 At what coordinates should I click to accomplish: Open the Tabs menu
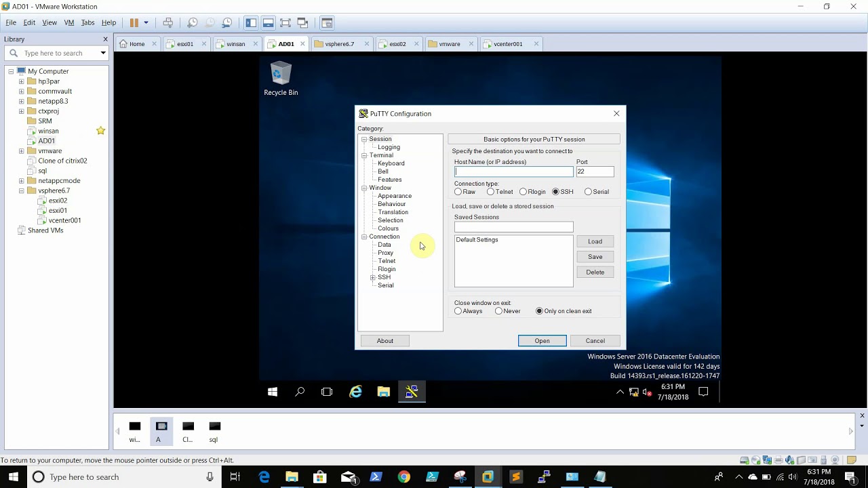pos(87,22)
